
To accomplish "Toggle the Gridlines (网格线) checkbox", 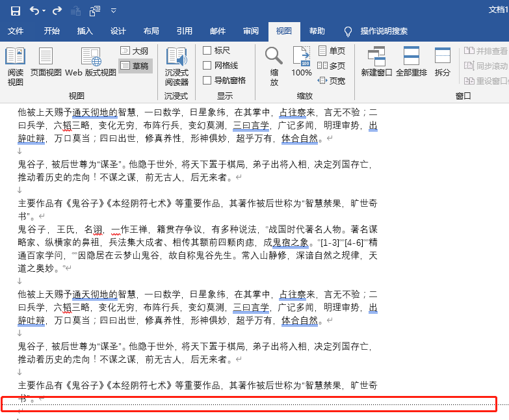I will (207, 66).
